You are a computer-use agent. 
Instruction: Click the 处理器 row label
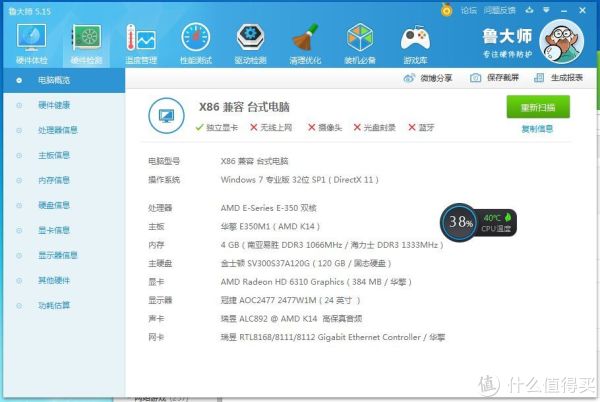click(x=160, y=208)
